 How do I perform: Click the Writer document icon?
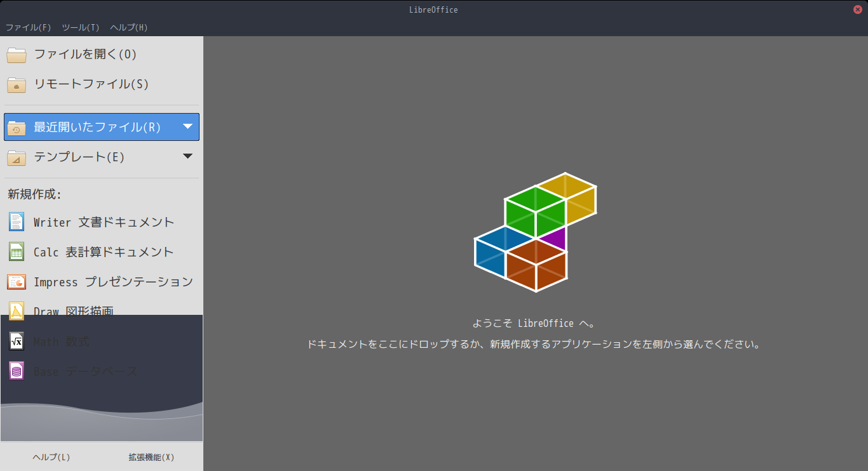(x=17, y=222)
